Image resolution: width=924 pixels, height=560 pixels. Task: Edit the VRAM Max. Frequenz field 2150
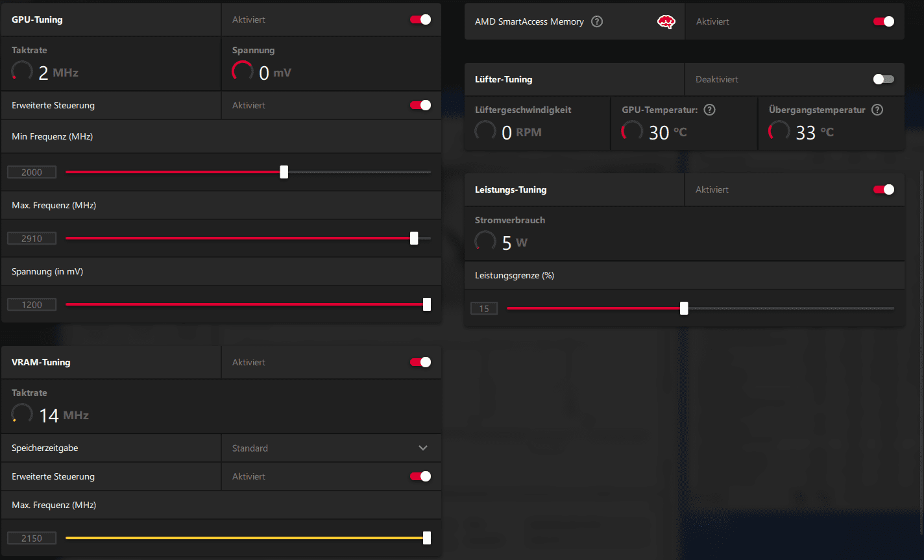point(32,538)
